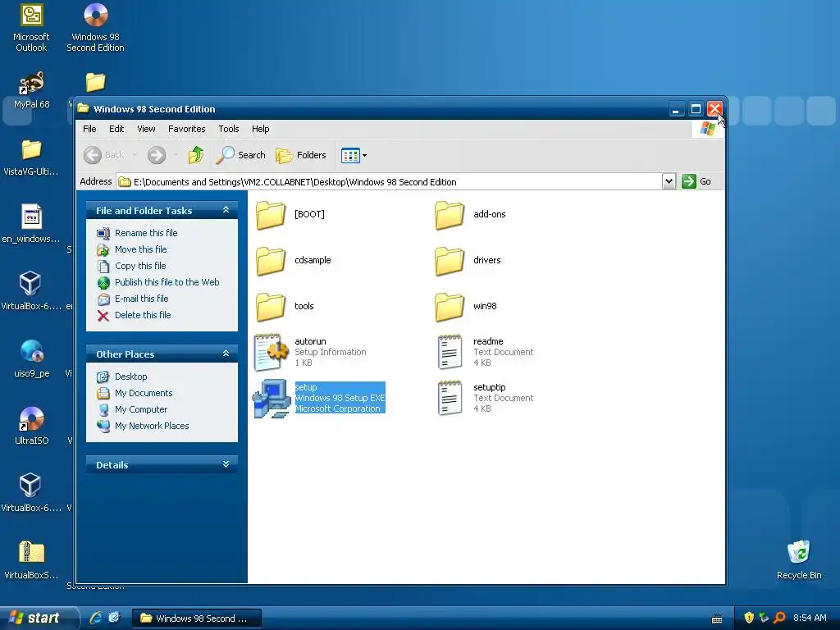Open the Edit menu
The width and height of the screenshot is (840, 630).
click(x=116, y=129)
